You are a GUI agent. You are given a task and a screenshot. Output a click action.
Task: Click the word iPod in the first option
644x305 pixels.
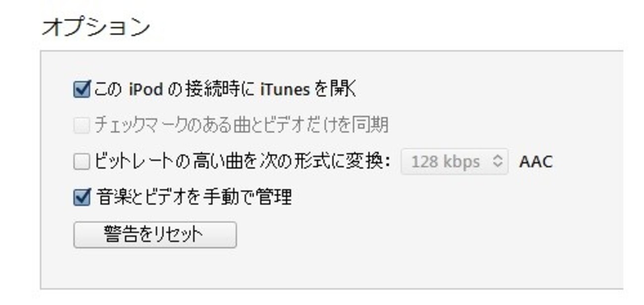click(147, 90)
